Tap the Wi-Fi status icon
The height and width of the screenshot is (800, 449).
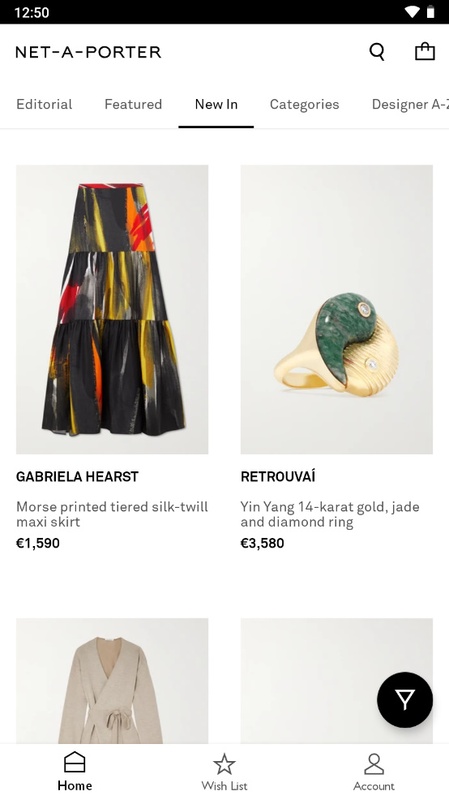[412, 12]
